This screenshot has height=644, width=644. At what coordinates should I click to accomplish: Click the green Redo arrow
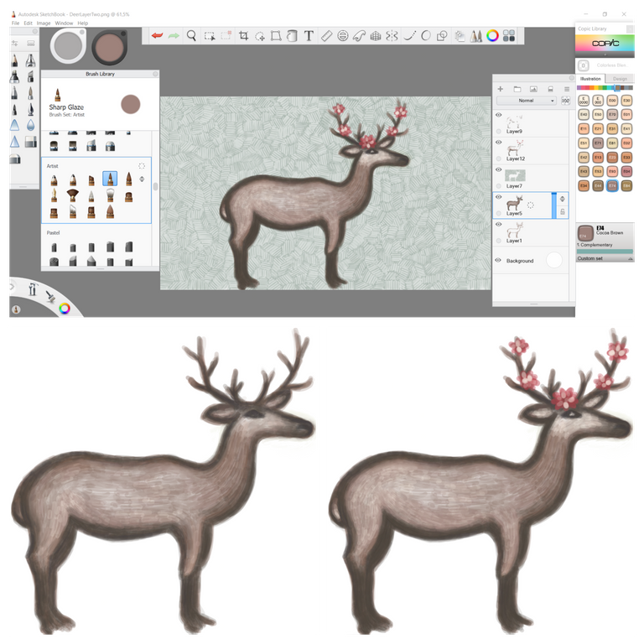click(174, 36)
